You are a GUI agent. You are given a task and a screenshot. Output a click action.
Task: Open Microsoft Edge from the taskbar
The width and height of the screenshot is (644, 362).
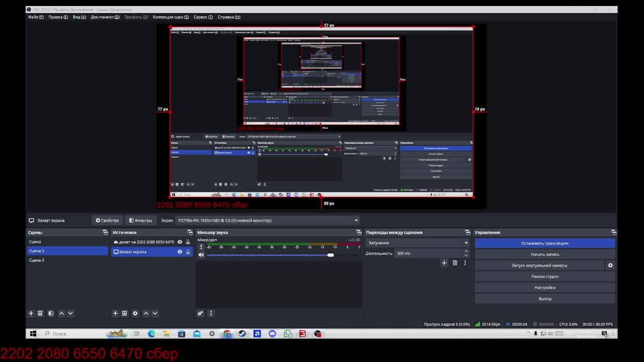(x=151, y=333)
